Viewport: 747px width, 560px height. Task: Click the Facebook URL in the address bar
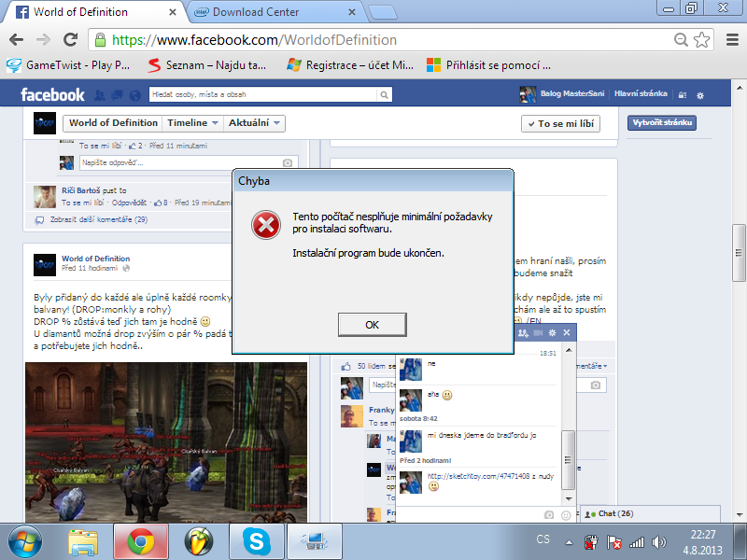click(254, 40)
